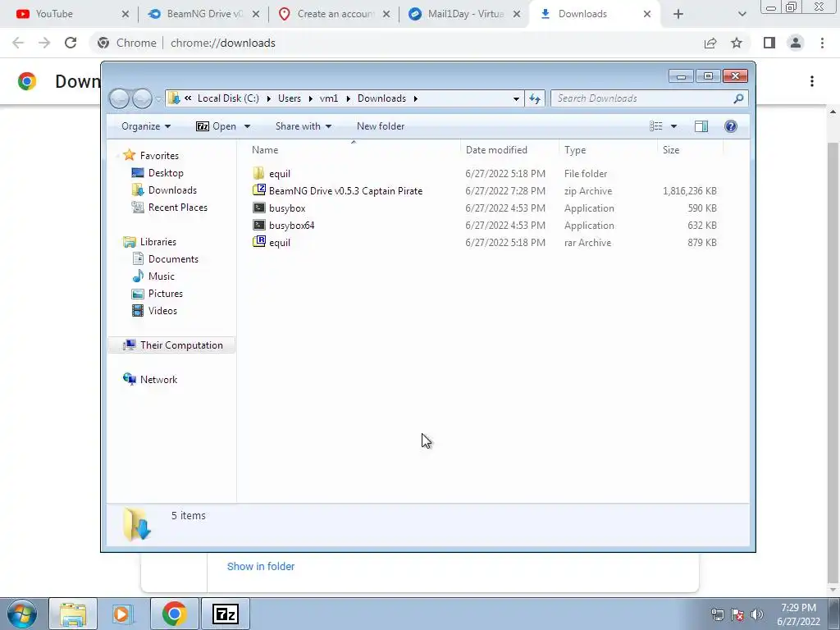Toggle the preview pane icon

[x=701, y=126]
